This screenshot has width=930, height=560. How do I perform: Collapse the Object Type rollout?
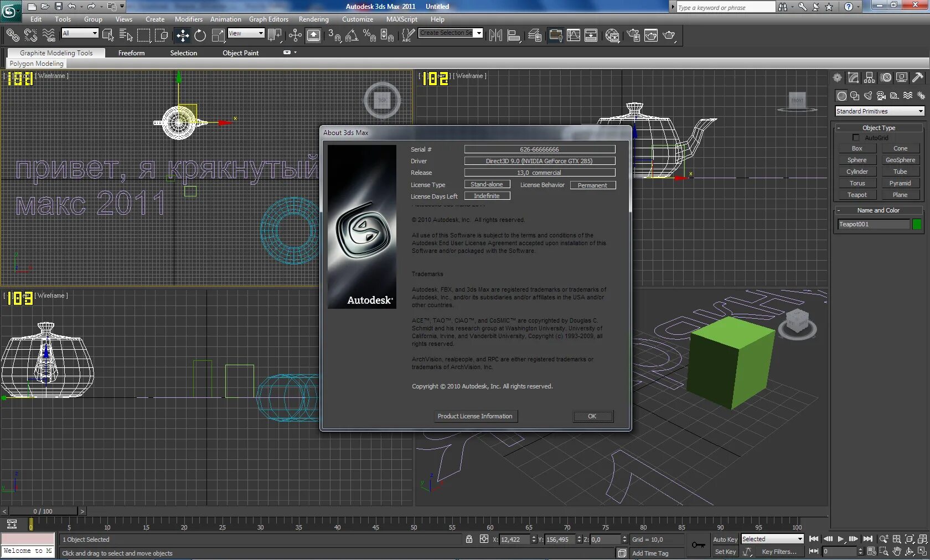coord(879,128)
